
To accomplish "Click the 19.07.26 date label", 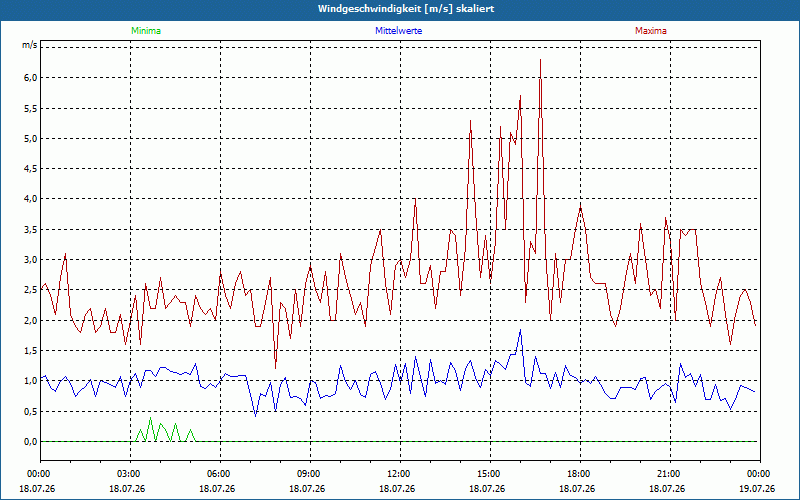I will pyautogui.click(x=757, y=488).
